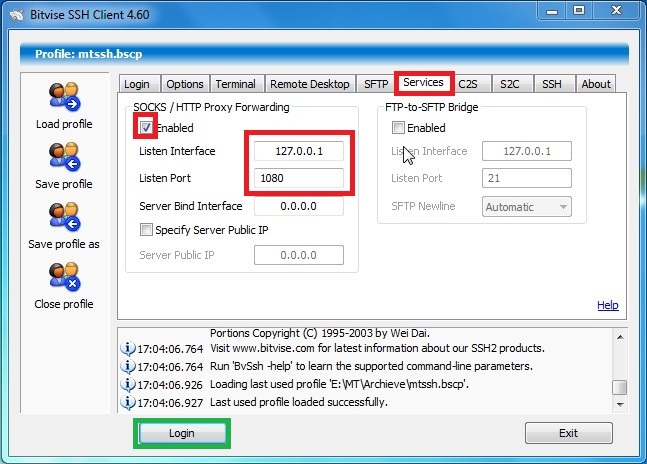Click info icon beside 17:04:06.927 log entry
The width and height of the screenshot is (647, 464).
128,402
